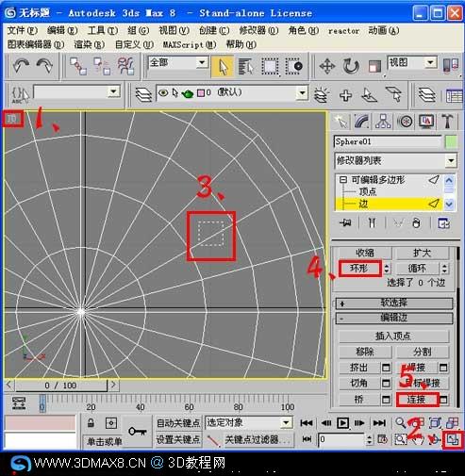The image size is (465, 476).
Task: Switch to the Modify panel tab
Action: [x=361, y=122]
